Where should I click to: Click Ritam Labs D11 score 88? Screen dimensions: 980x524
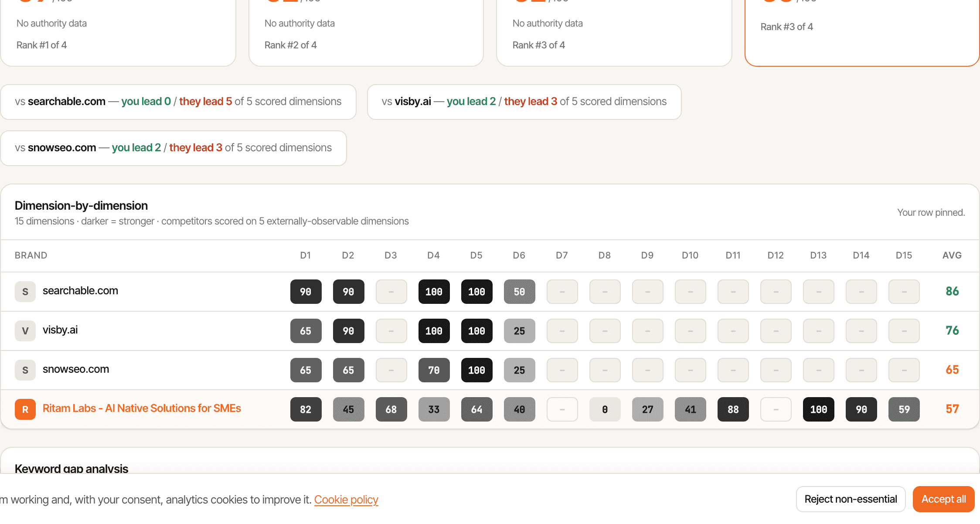point(733,409)
